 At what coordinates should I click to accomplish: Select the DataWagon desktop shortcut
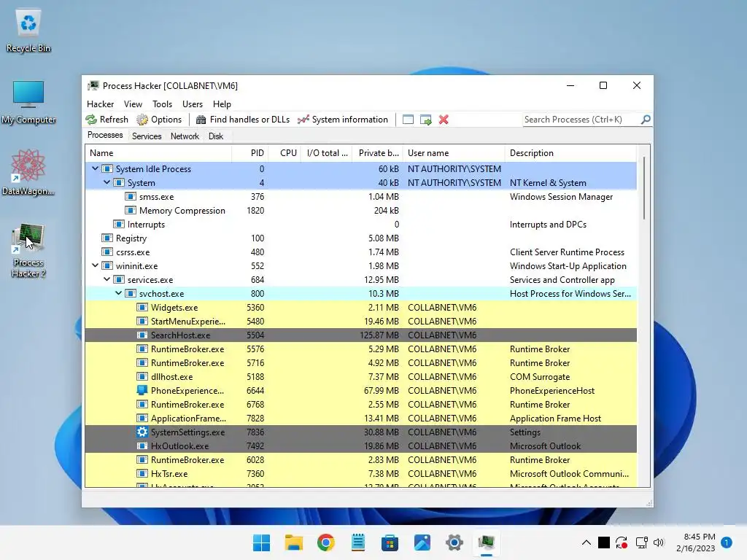pos(28,172)
